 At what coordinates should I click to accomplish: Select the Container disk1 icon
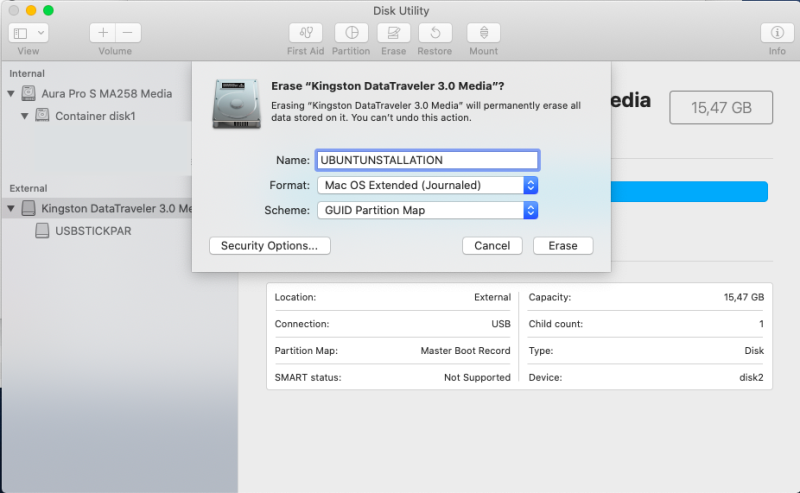[x=42, y=115]
